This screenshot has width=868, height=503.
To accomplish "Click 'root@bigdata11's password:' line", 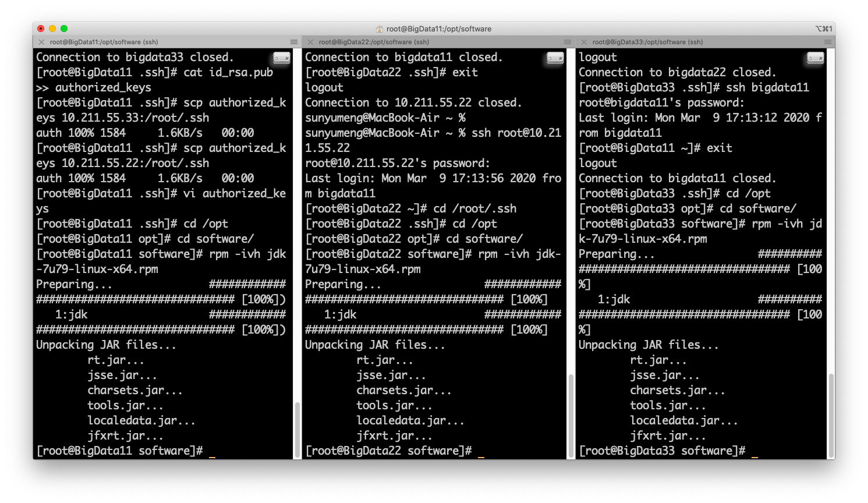I will [x=661, y=102].
